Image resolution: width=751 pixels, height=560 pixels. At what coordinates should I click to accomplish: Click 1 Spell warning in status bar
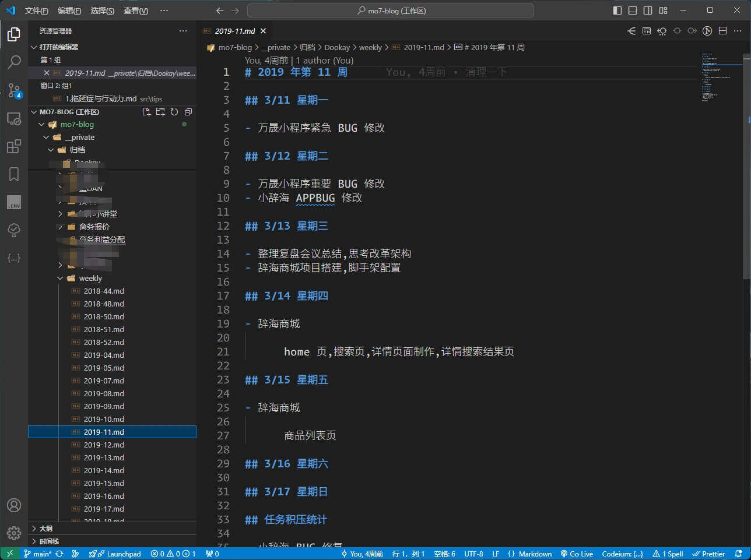668,554
